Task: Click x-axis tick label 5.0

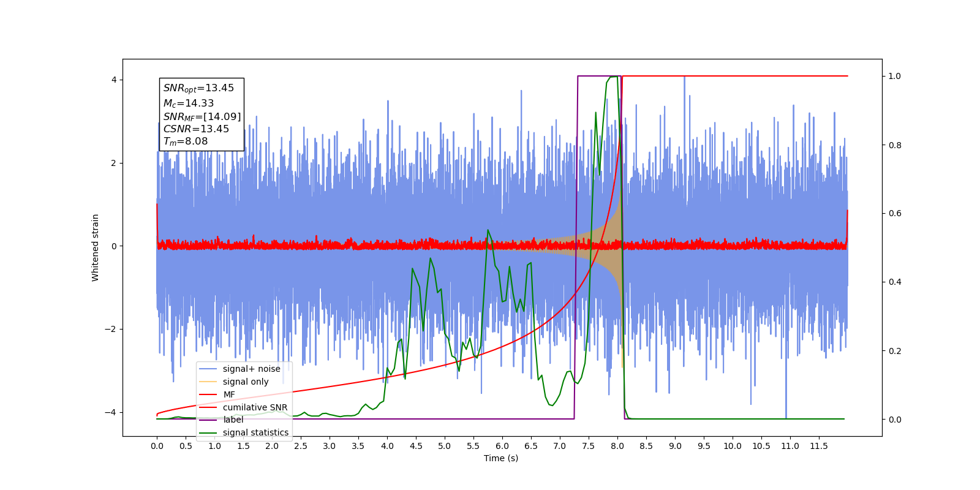Action: click(445, 446)
